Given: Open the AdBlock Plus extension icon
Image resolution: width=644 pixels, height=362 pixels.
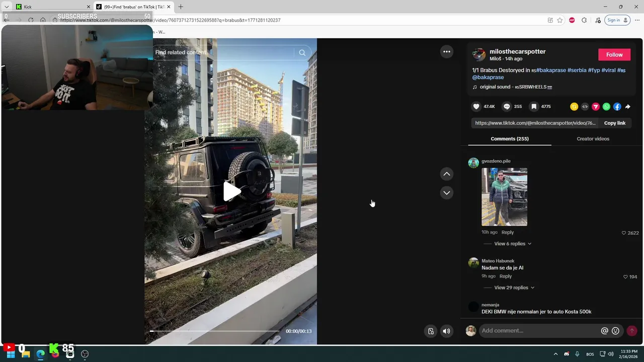Looking at the screenshot, I should (572, 20).
